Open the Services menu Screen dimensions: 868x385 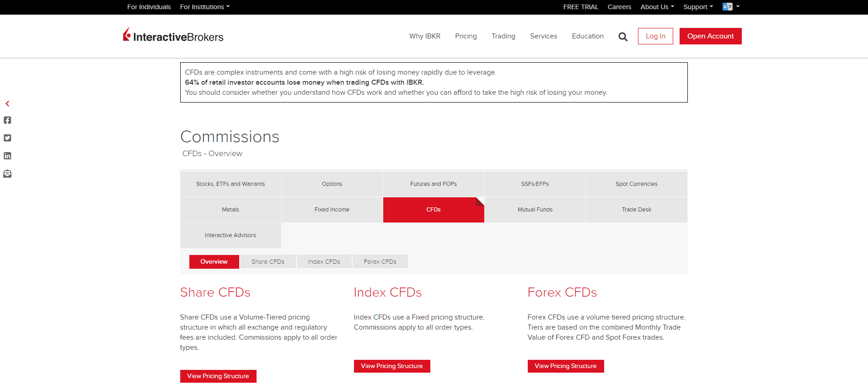click(544, 36)
